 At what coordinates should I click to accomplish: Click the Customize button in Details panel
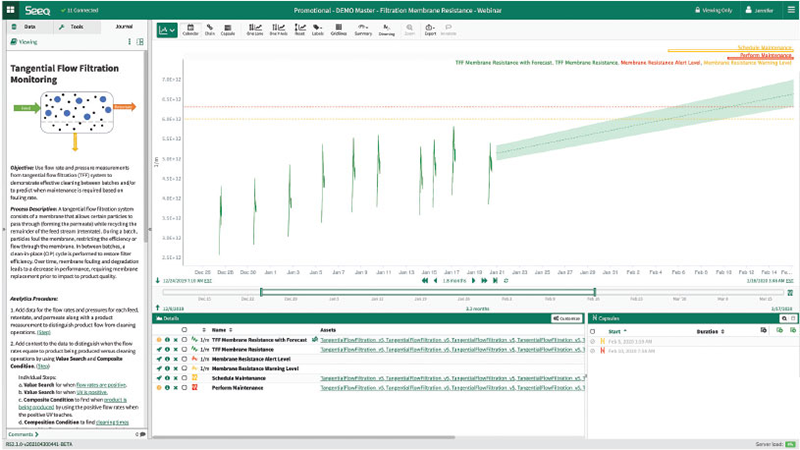(566, 318)
